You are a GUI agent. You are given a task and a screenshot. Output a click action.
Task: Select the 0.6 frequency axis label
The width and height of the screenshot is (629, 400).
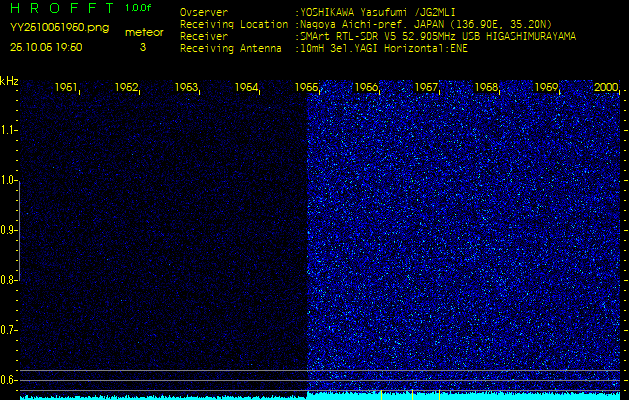click(9, 380)
